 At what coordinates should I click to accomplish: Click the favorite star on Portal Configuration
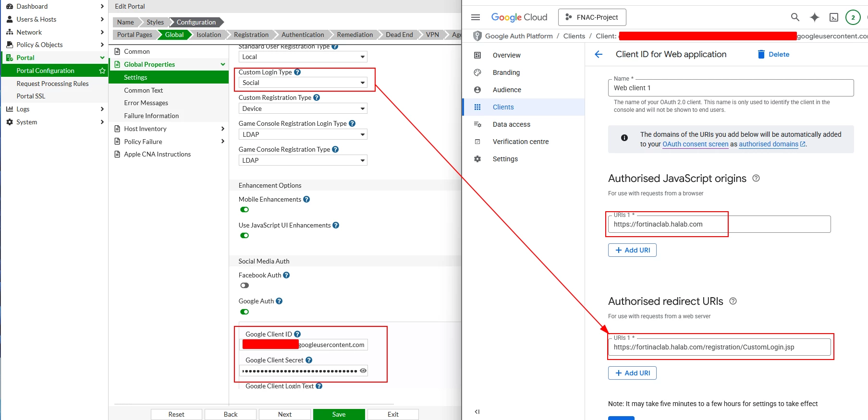pyautogui.click(x=102, y=71)
